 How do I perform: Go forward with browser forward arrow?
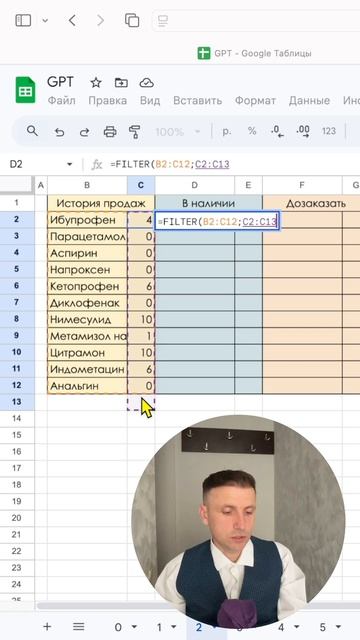100,20
